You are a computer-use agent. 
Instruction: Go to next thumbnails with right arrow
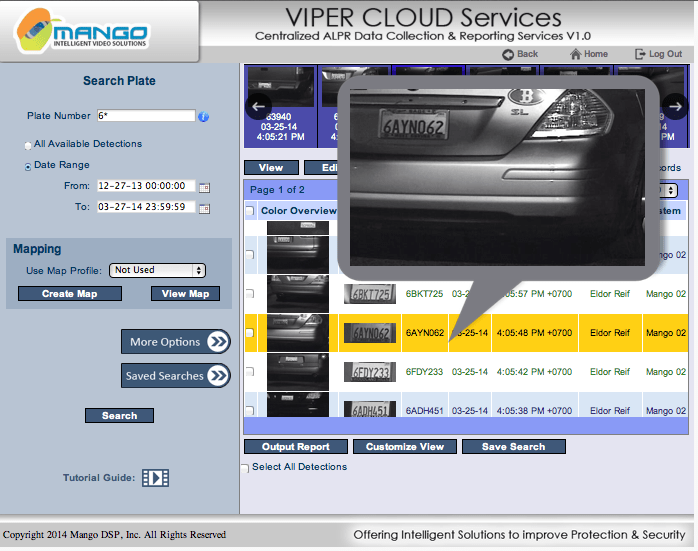[675, 106]
